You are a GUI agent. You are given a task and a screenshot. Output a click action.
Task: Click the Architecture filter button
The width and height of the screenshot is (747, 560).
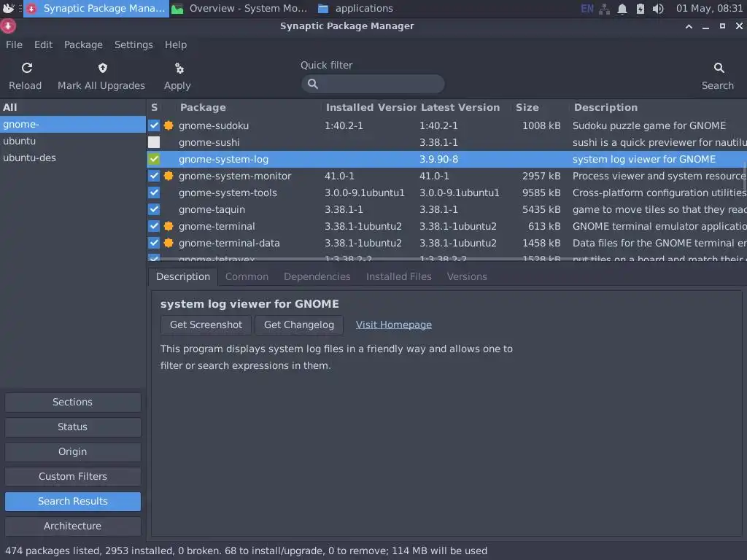(x=73, y=526)
